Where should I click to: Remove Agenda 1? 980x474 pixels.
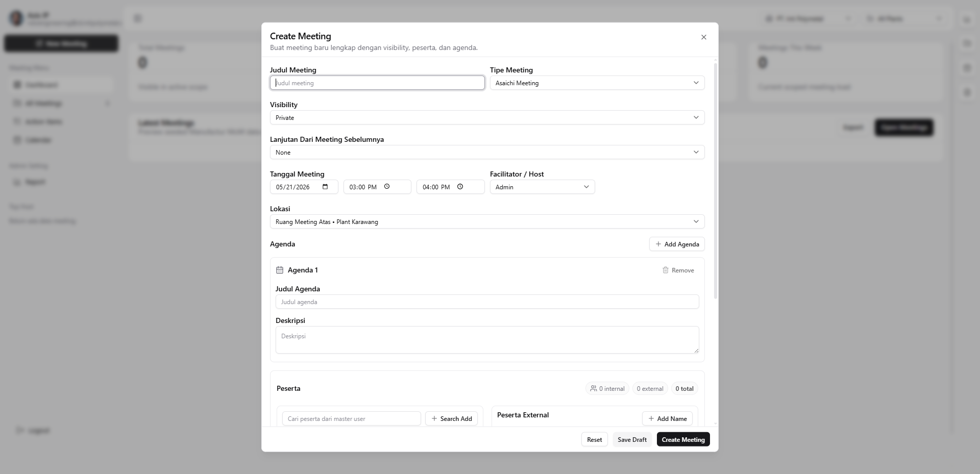pos(678,270)
